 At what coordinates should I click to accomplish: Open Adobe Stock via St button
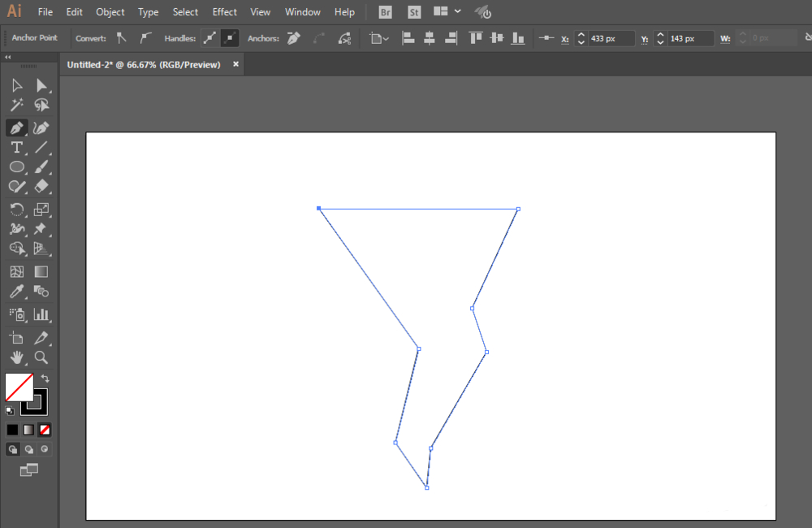tap(414, 12)
